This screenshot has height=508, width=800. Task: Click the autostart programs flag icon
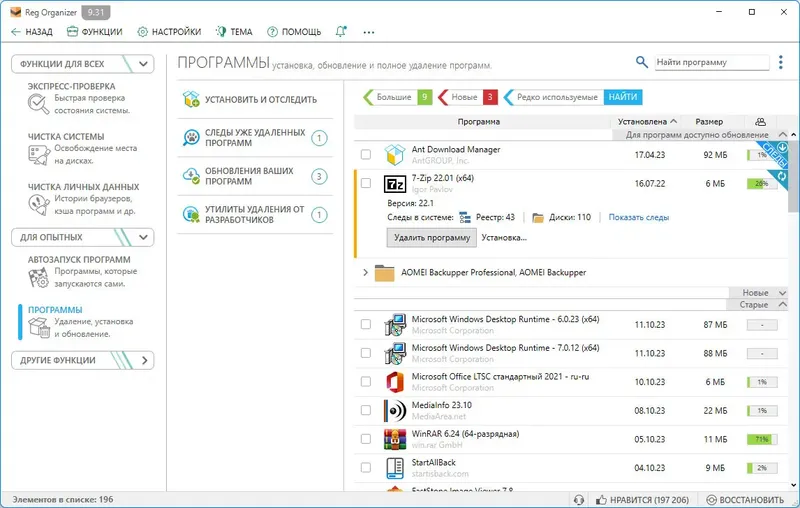tap(38, 277)
